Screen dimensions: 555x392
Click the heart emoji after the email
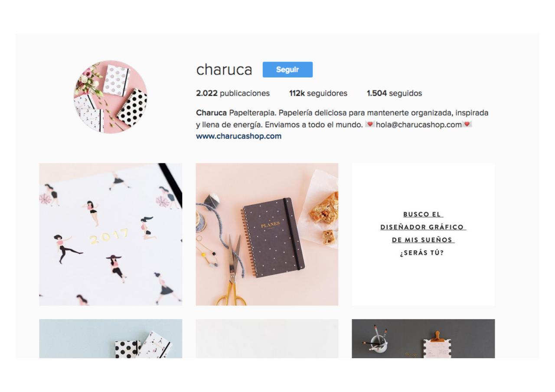tap(467, 125)
